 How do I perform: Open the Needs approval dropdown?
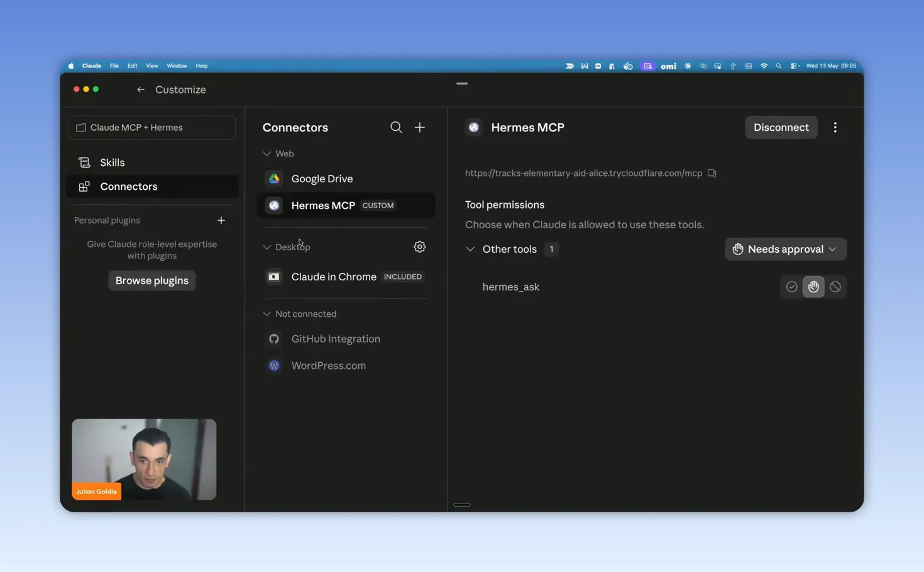point(785,250)
